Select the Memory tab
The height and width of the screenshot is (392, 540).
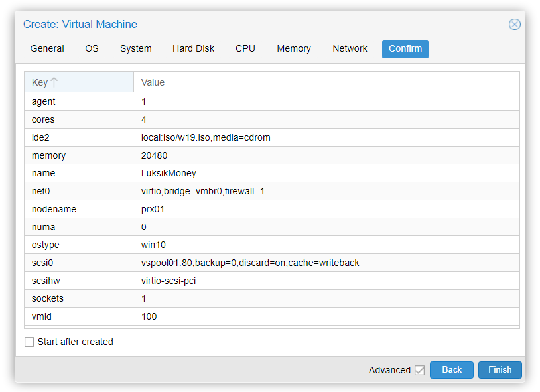pyautogui.click(x=293, y=49)
